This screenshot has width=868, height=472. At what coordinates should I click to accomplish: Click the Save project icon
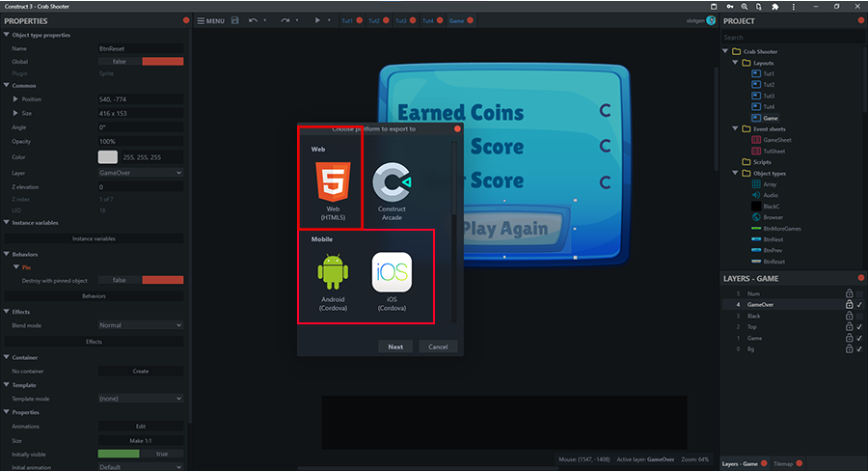[234, 20]
